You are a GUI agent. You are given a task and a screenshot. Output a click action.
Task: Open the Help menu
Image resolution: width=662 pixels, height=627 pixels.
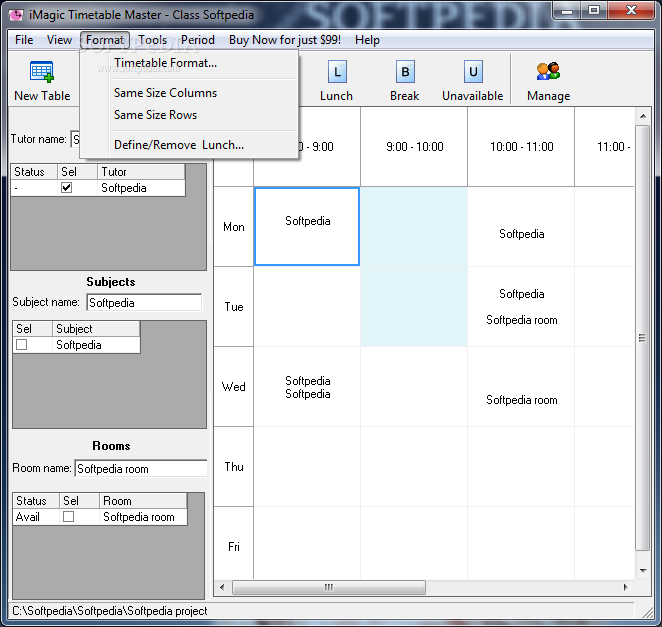[x=367, y=40]
